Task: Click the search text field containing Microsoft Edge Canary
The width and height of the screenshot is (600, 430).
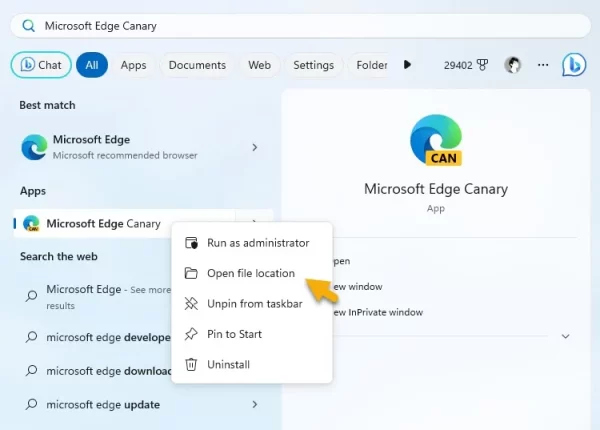Action: pyautogui.click(x=300, y=26)
